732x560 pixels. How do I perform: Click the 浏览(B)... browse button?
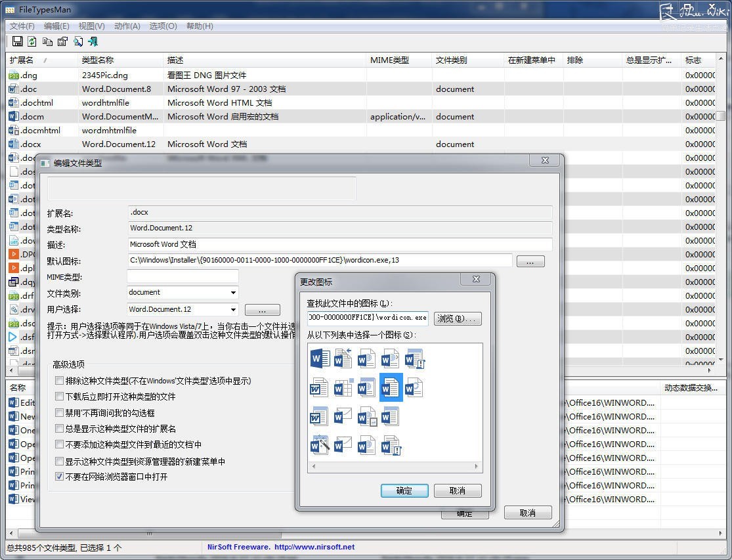coord(458,318)
